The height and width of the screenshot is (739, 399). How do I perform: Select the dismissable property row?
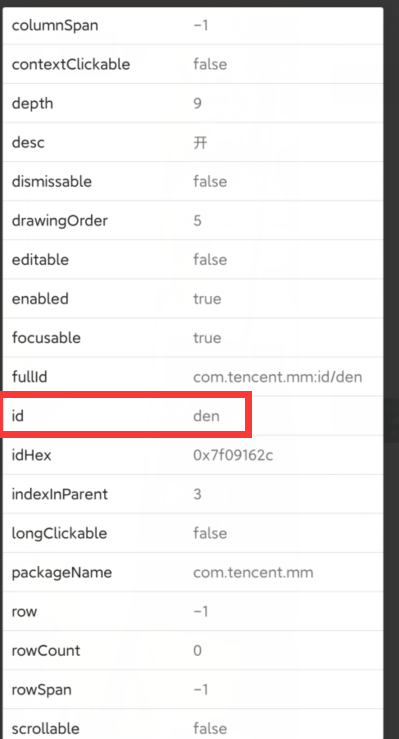(x=193, y=181)
